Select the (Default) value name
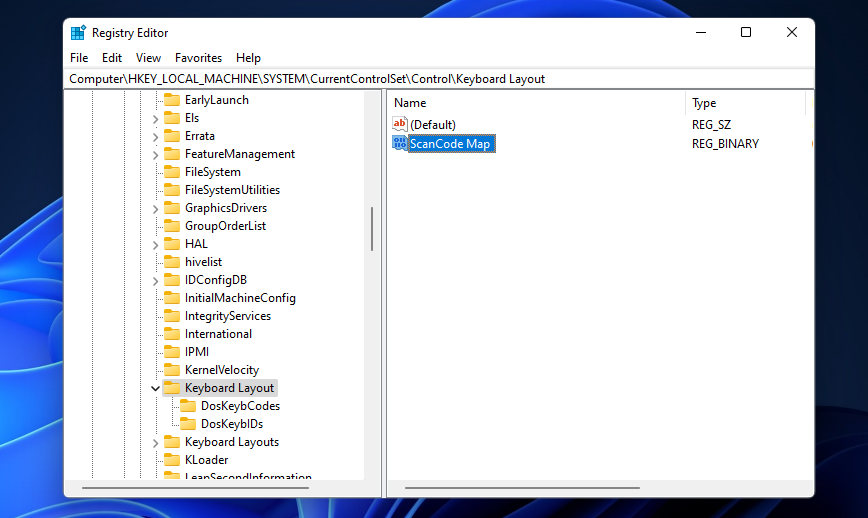The width and height of the screenshot is (868, 518). [x=433, y=125]
